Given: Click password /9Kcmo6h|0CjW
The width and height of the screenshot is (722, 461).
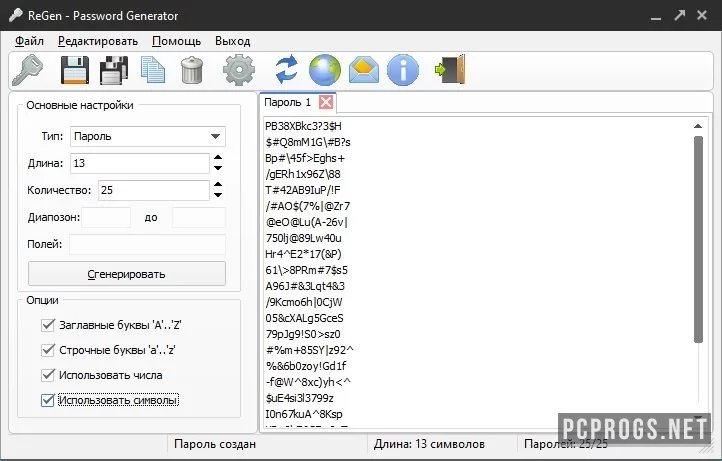Looking at the screenshot, I should click(x=304, y=302).
